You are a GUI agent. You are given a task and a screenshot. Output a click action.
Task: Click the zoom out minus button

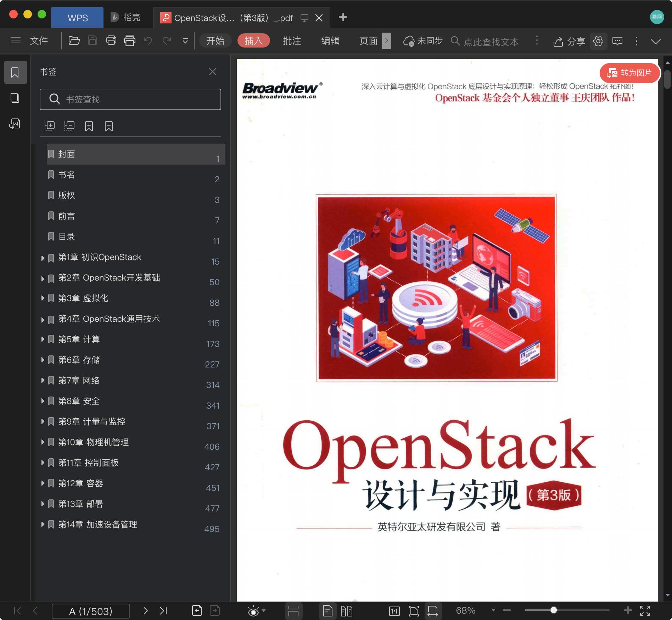pos(507,610)
